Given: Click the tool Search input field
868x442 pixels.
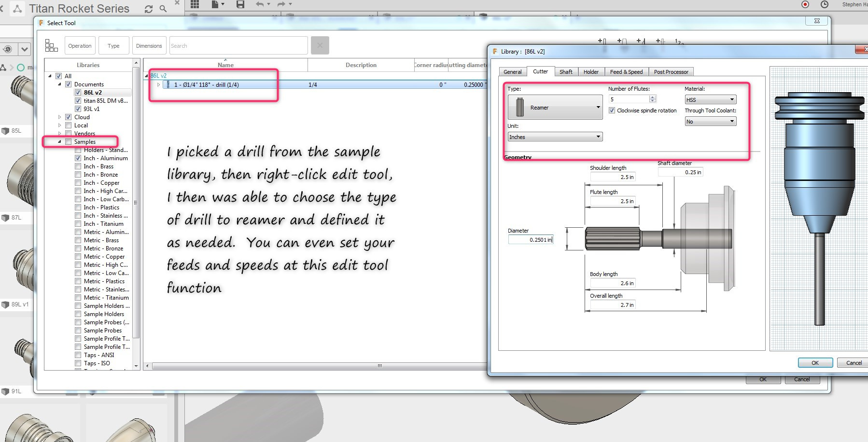Looking at the screenshot, I should click(x=238, y=46).
